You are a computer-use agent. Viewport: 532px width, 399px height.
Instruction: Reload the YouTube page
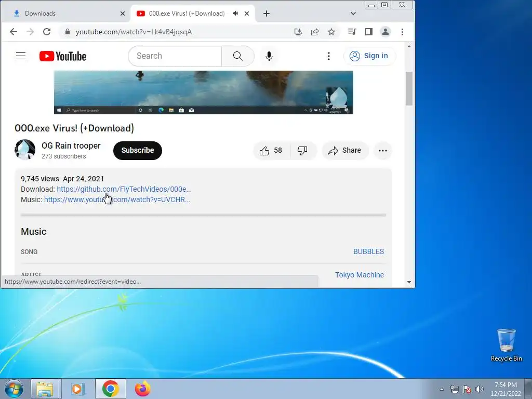(x=47, y=32)
